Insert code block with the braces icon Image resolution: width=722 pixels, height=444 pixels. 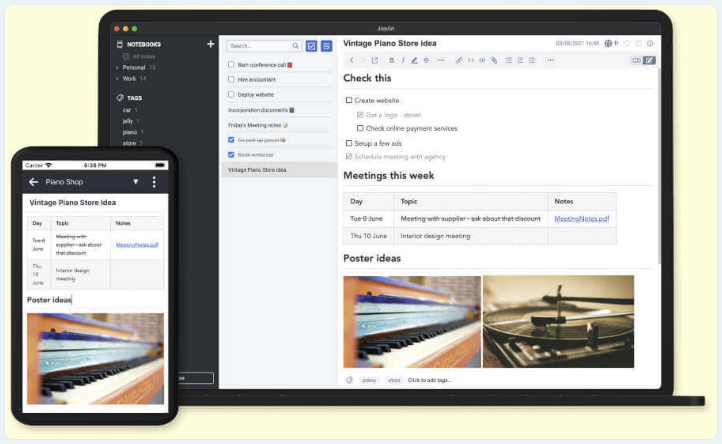pyautogui.click(x=482, y=60)
